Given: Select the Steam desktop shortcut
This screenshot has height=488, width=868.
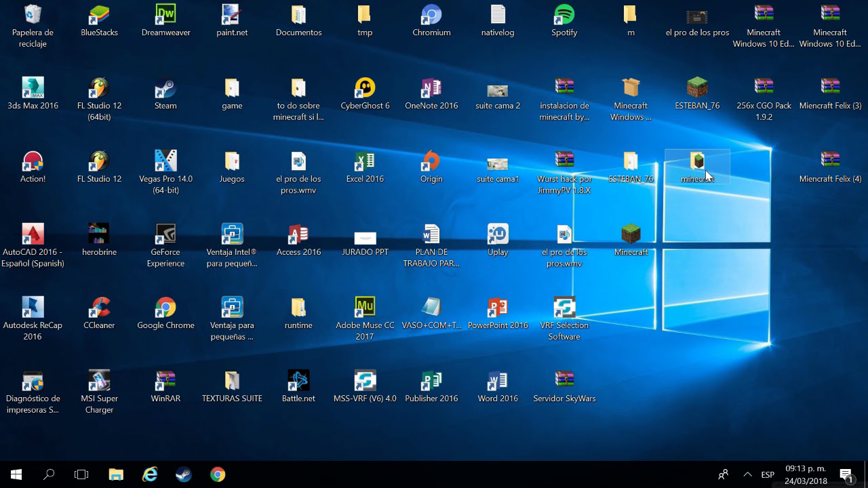Looking at the screenshot, I should point(165,94).
